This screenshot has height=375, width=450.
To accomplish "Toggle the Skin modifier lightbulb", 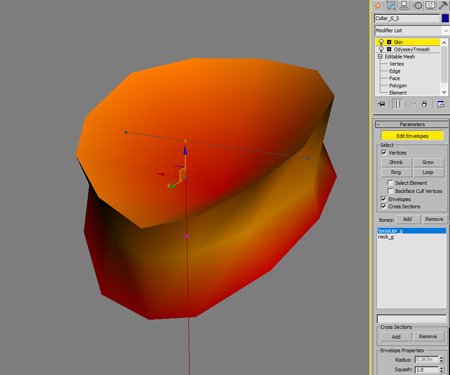I will tap(381, 42).
